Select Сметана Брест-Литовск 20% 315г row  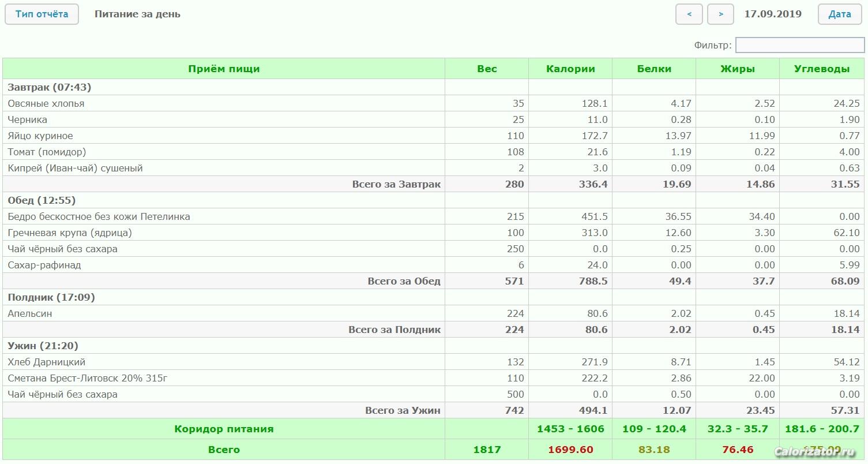[434, 378]
